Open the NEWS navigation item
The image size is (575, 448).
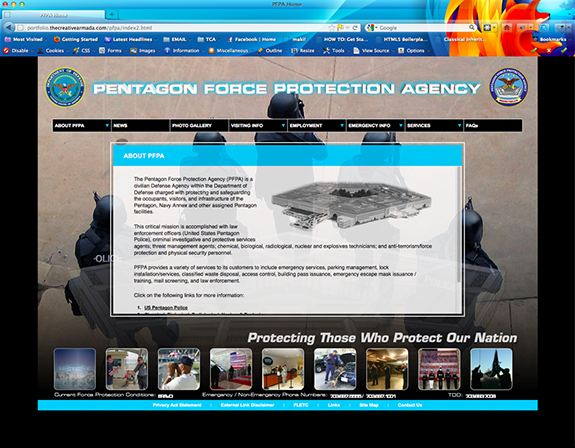coord(140,125)
